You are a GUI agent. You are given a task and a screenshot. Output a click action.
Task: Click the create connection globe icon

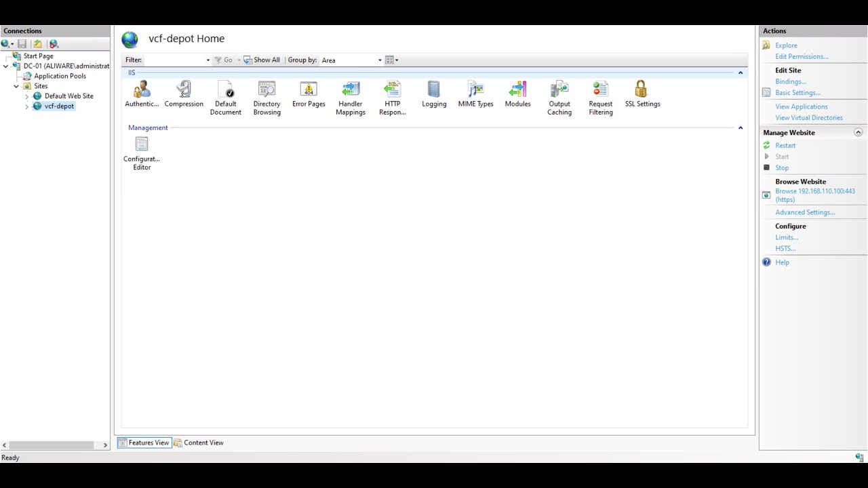pos(7,44)
